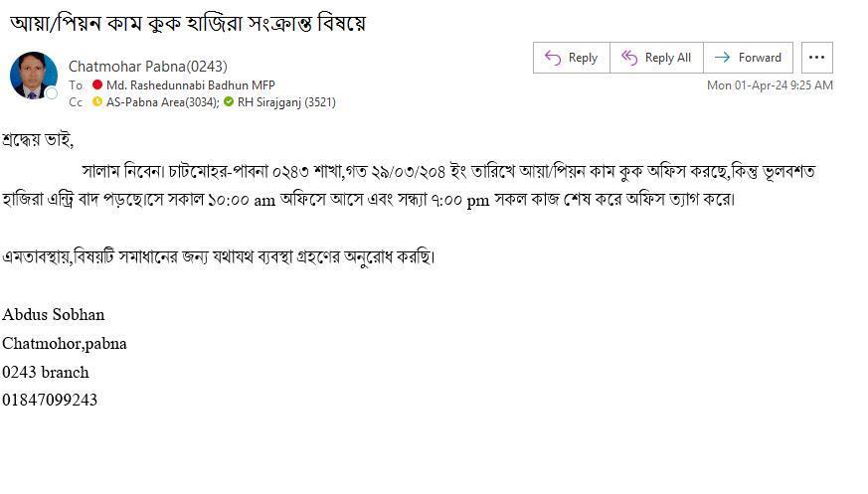Screen dimensions: 868x494
Task: Click the Forward button label
Action: pyautogui.click(x=760, y=58)
